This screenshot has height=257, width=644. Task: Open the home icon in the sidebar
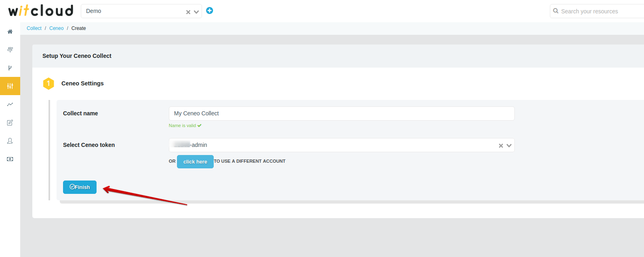(10, 32)
